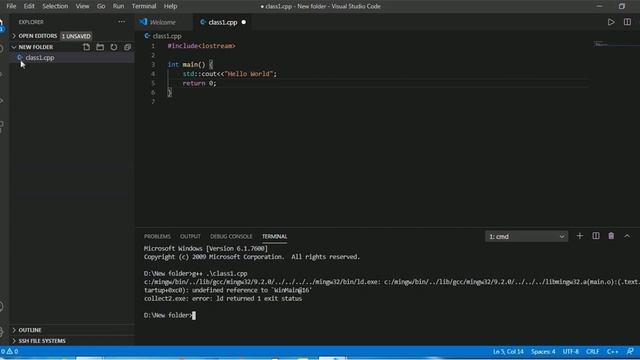Click the minimap in the editor

coord(615,43)
